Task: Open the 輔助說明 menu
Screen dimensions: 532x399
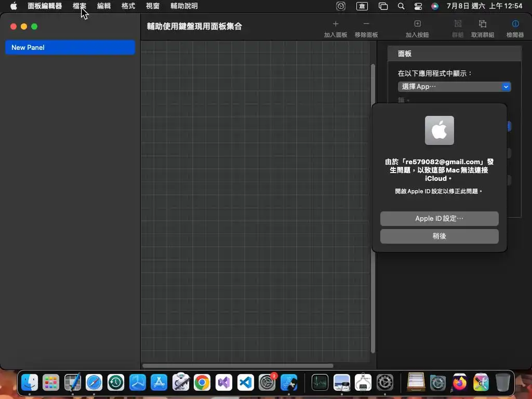Action: pyautogui.click(x=184, y=6)
